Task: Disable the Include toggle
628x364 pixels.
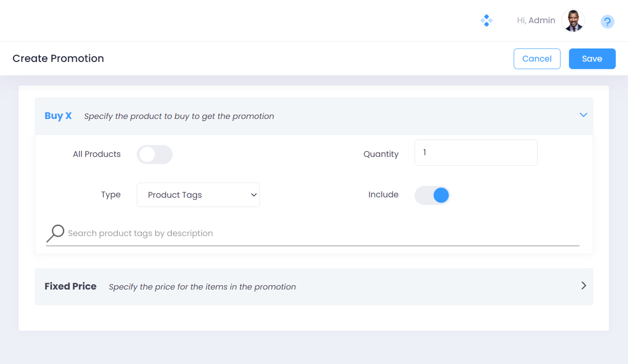Action: pyautogui.click(x=432, y=195)
